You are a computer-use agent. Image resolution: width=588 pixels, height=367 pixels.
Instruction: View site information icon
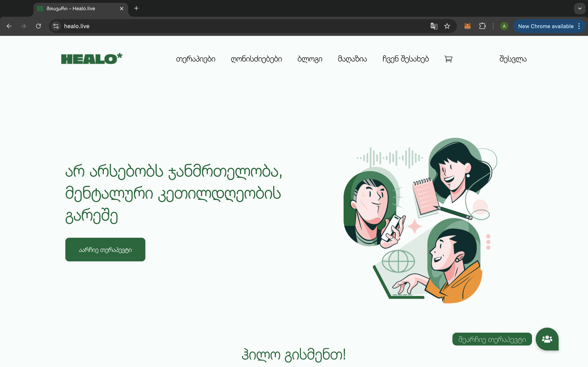pyautogui.click(x=56, y=26)
